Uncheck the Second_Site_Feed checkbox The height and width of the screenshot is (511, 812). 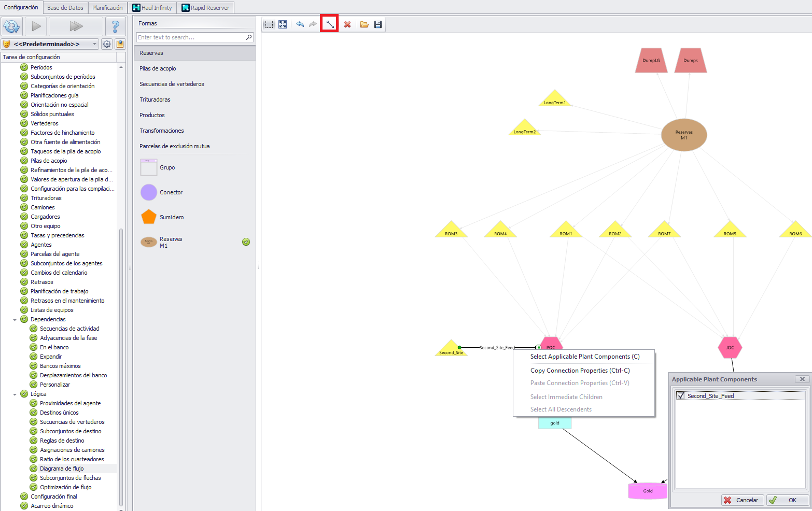[x=681, y=395]
